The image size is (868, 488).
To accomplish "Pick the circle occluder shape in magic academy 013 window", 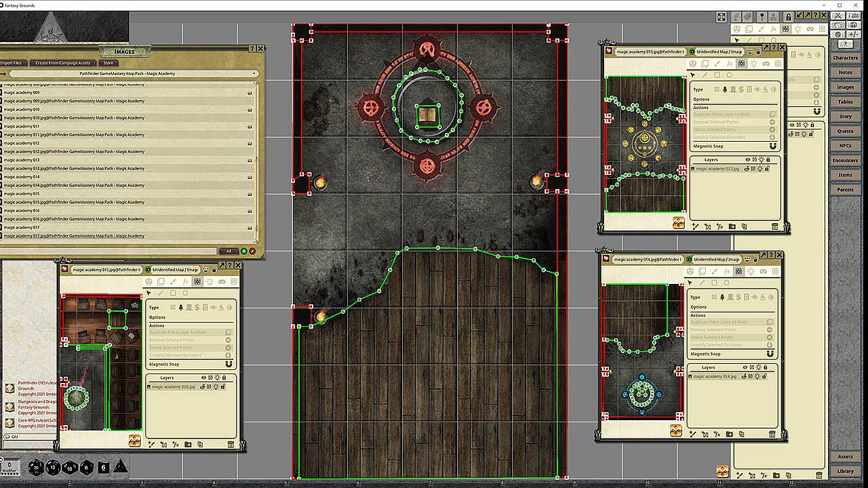I will pyautogui.click(x=730, y=75).
